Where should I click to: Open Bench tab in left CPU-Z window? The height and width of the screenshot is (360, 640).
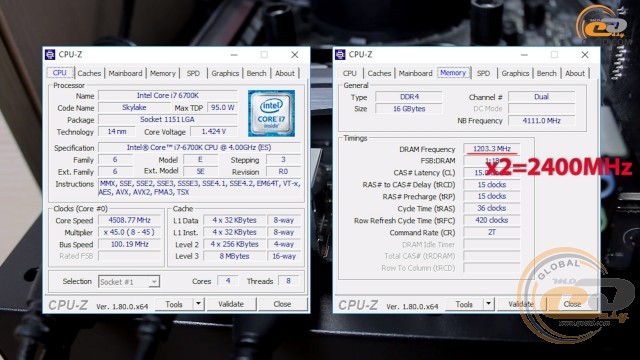tap(256, 73)
